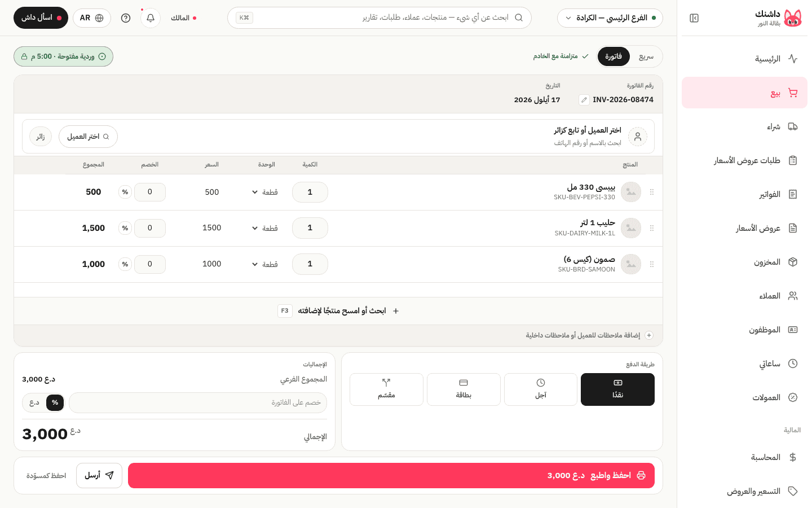Click discount field for بيبسي row

150,192
